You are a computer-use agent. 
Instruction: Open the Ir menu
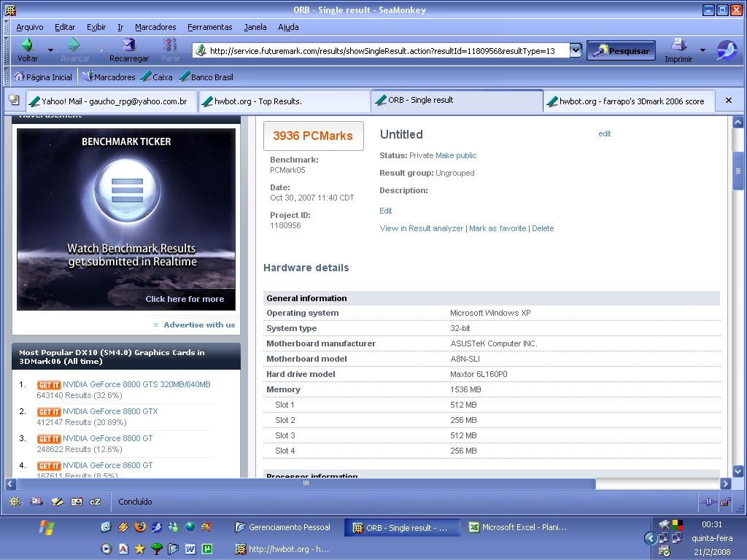(x=120, y=27)
